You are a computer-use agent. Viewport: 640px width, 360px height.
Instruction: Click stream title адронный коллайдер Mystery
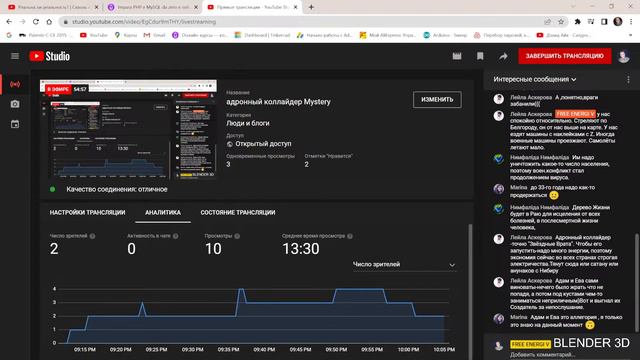pyautogui.click(x=278, y=102)
